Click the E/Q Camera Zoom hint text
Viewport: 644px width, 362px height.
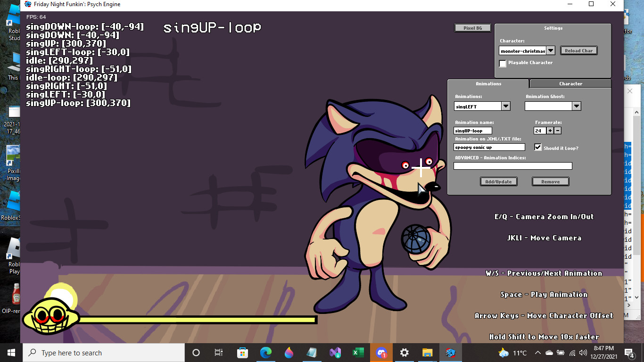544,217
